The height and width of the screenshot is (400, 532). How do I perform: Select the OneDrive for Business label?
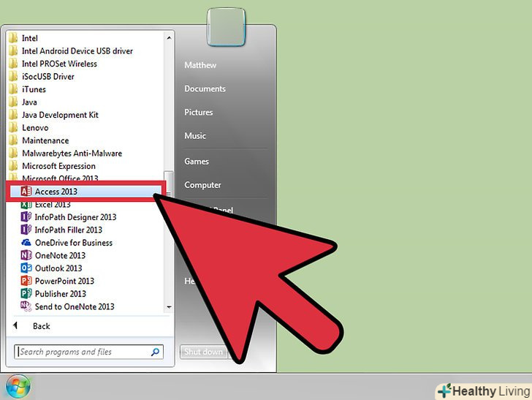(x=74, y=243)
